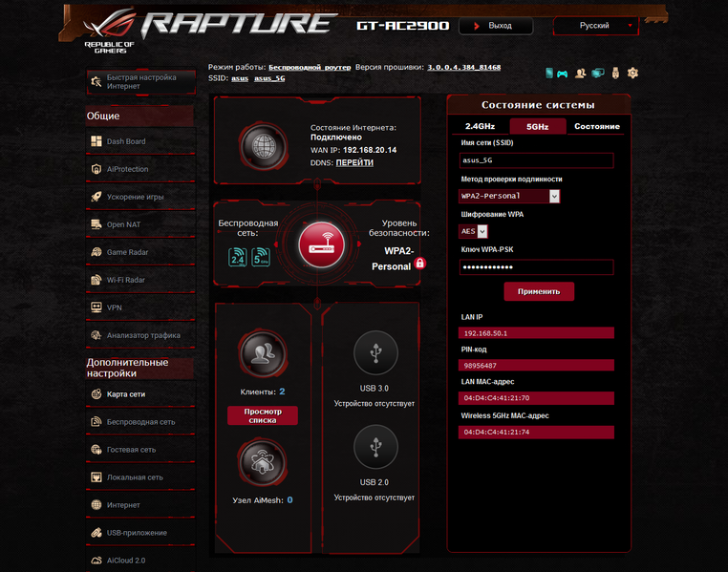Viewport: 728px width, 572px height.
Task: Click the WAN IP 192.168.20.14 text
Action: pyautogui.click(x=370, y=150)
